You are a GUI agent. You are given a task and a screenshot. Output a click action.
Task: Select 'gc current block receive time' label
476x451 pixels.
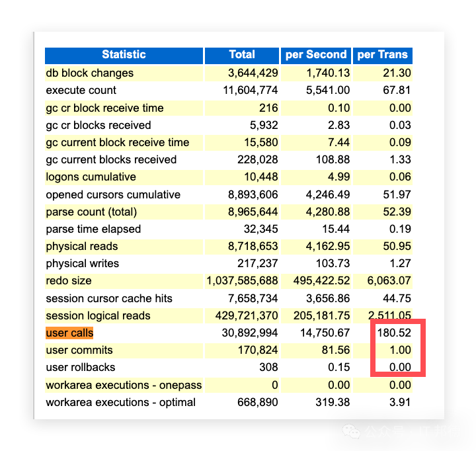pos(118,142)
